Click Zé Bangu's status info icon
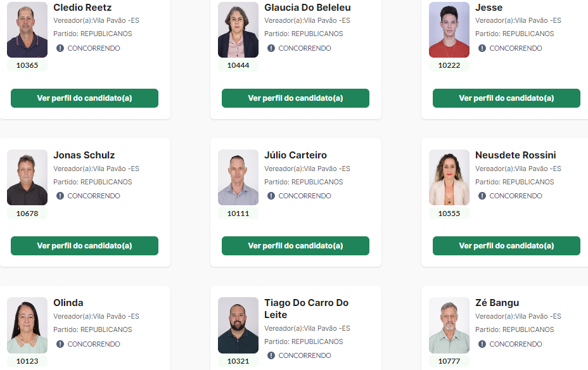 click(482, 344)
